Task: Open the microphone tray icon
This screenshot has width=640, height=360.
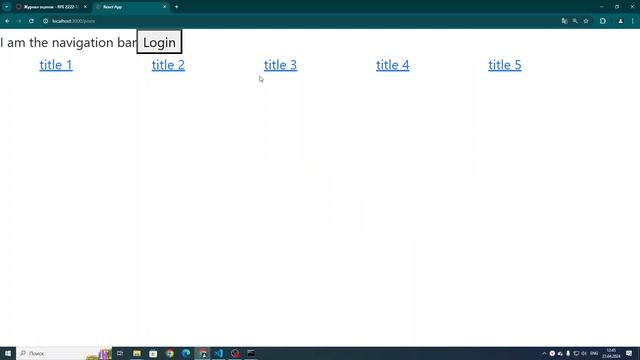Action: point(568,353)
